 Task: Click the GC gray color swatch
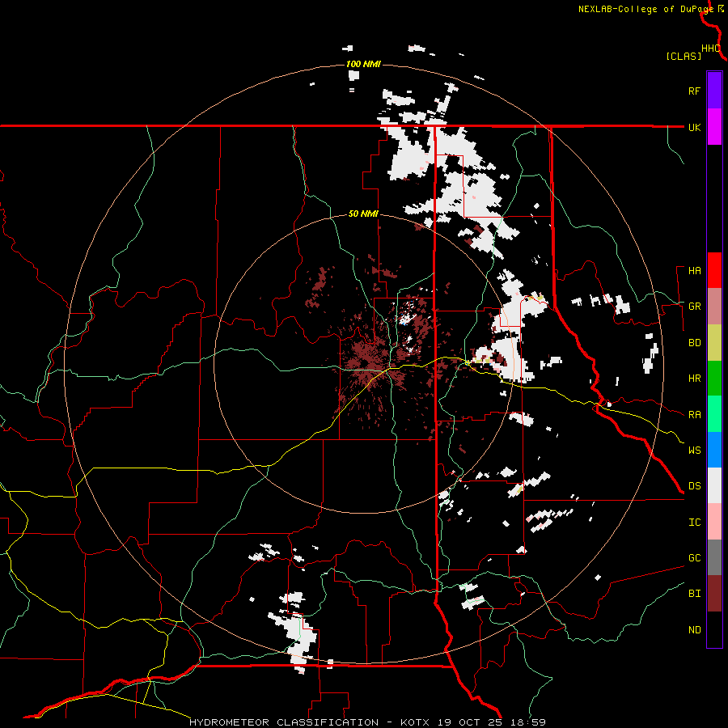(x=714, y=557)
